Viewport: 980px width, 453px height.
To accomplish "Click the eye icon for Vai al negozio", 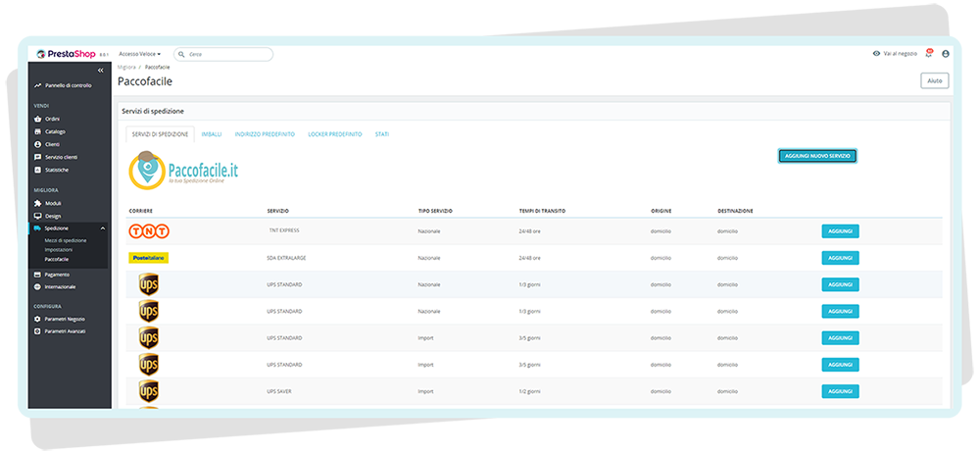I will click(x=876, y=54).
